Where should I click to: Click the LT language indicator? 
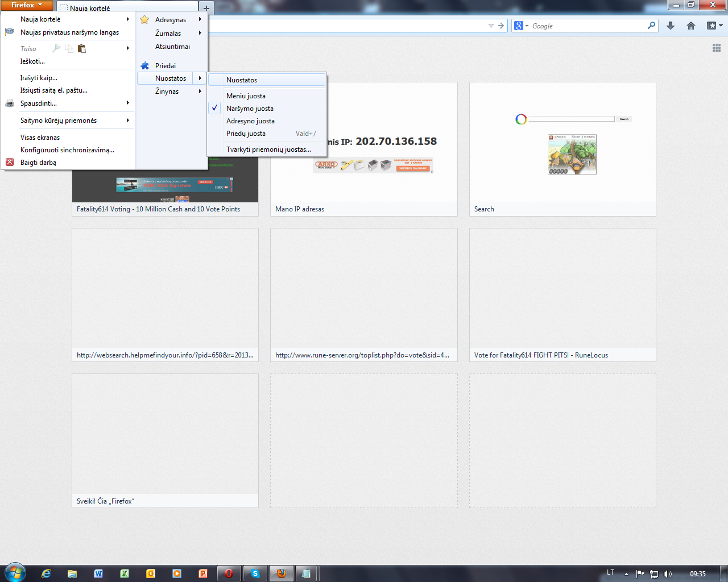coord(610,572)
